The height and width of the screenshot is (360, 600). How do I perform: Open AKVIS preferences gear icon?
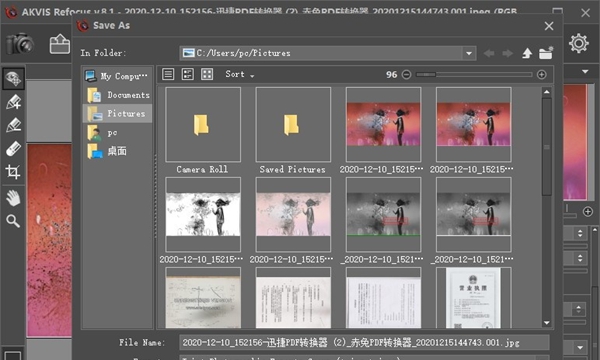coord(579,43)
